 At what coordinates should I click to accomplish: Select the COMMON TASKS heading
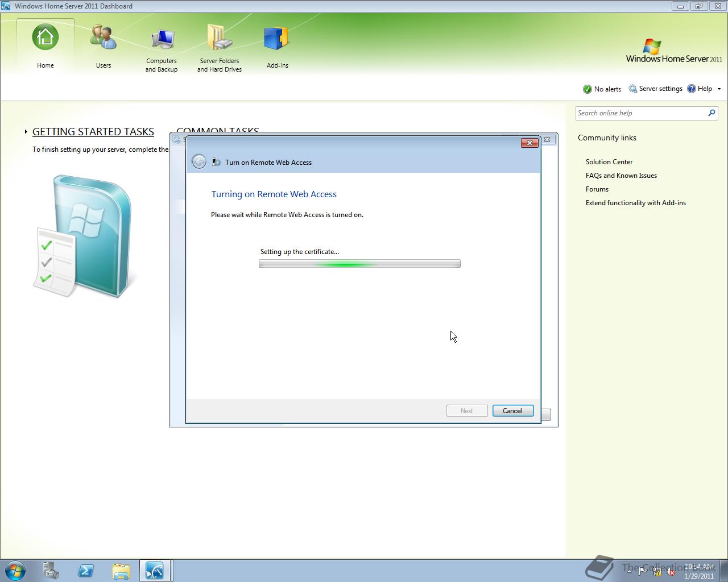coord(218,130)
